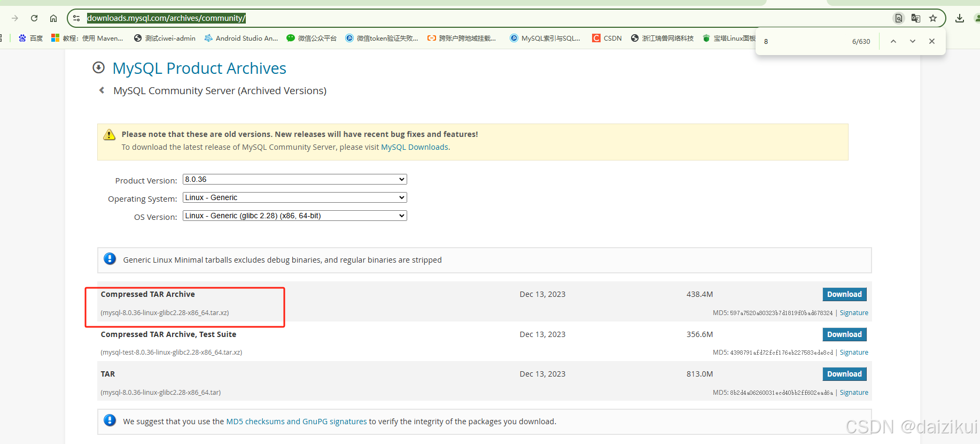Viewport: 980px width, 444px height.
Task: Click filename mysql-test-8.0.36-linux-glibc2.28-x86_64.tar.xz
Action: [172, 353]
